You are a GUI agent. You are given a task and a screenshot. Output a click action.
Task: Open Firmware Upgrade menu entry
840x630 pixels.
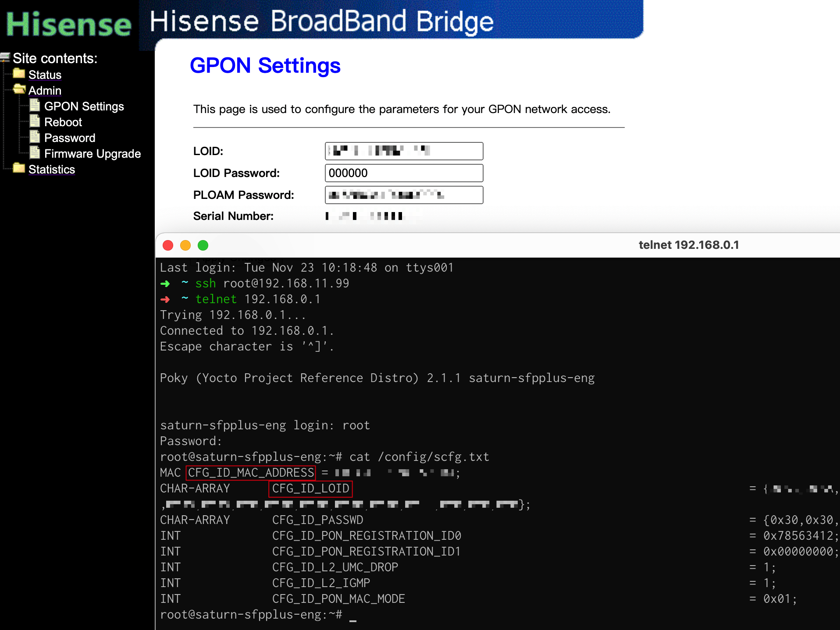pos(93,154)
